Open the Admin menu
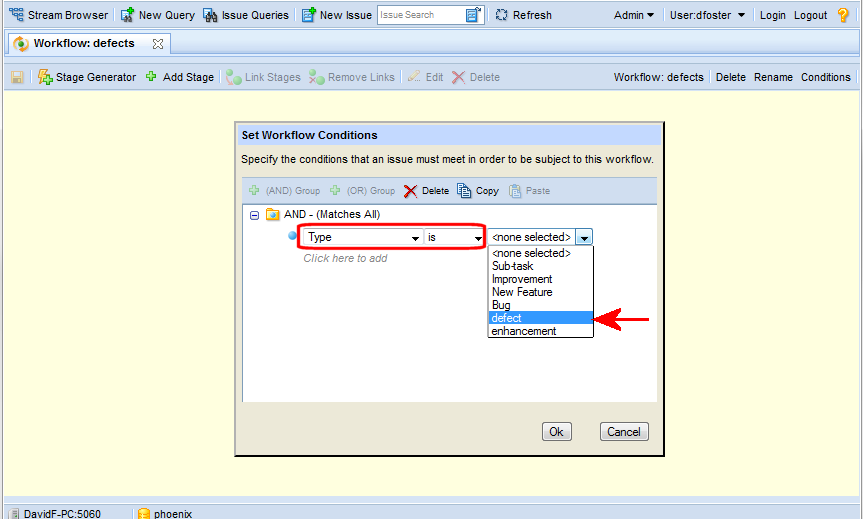863x519 pixels. click(x=634, y=15)
